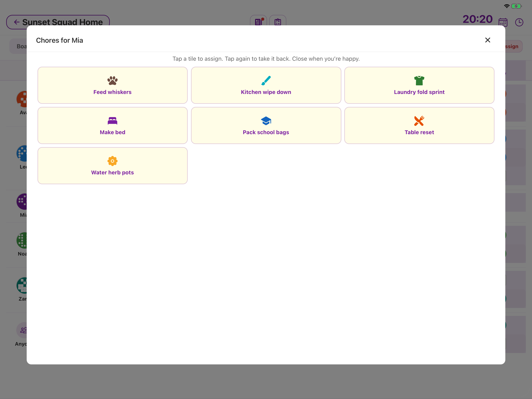Select Noah's green avatar in background
Viewport: 532px width, 399px height.
coord(22,240)
